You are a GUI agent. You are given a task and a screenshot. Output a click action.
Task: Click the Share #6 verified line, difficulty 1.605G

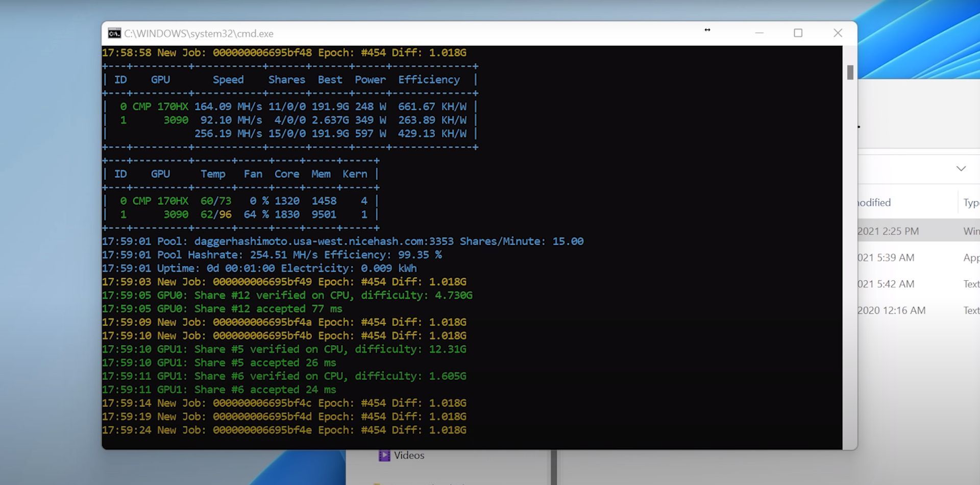tap(284, 376)
